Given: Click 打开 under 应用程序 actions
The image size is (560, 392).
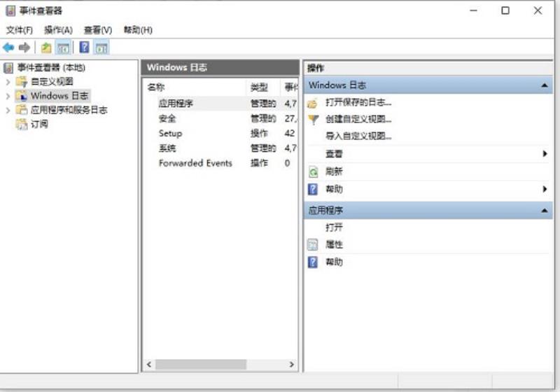Looking at the screenshot, I should (x=334, y=227).
